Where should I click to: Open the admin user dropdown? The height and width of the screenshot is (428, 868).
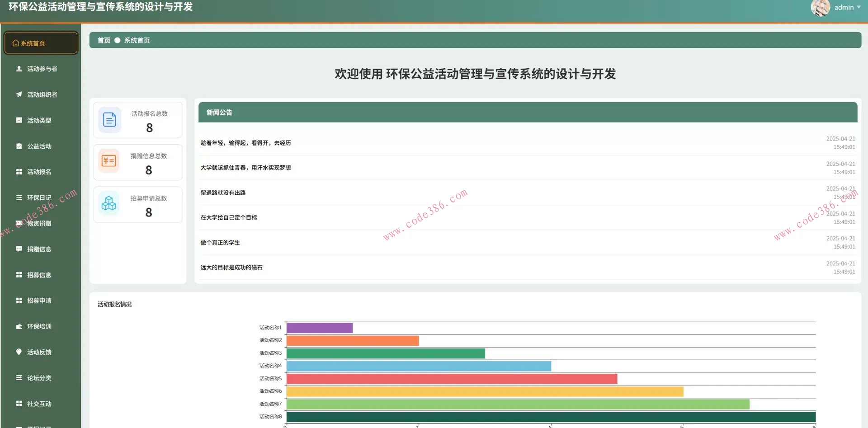tap(847, 7)
